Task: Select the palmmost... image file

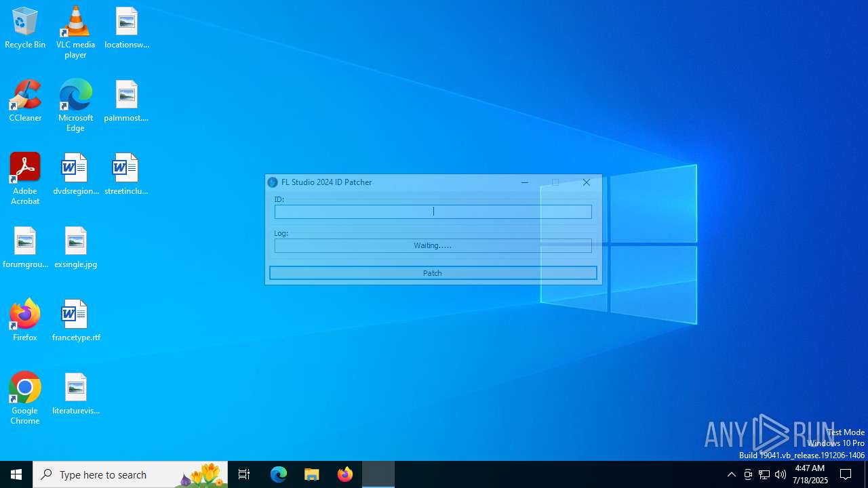Action: (127, 101)
